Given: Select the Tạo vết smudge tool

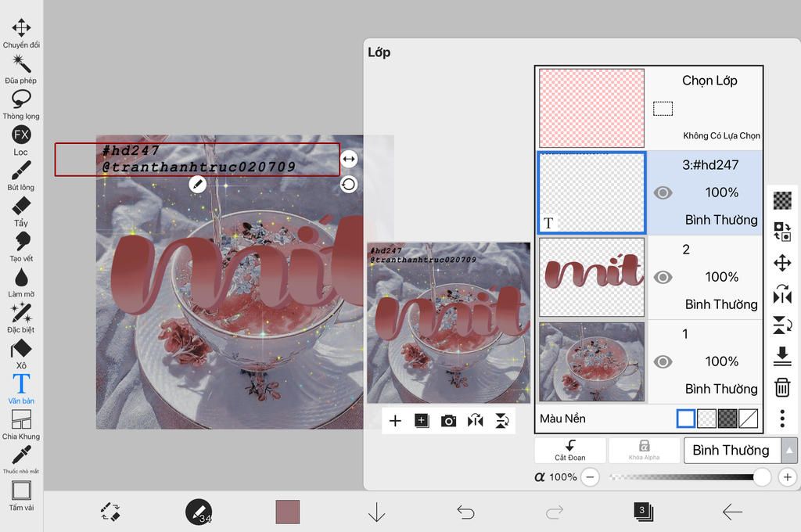Looking at the screenshot, I should click(x=21, y=247).
